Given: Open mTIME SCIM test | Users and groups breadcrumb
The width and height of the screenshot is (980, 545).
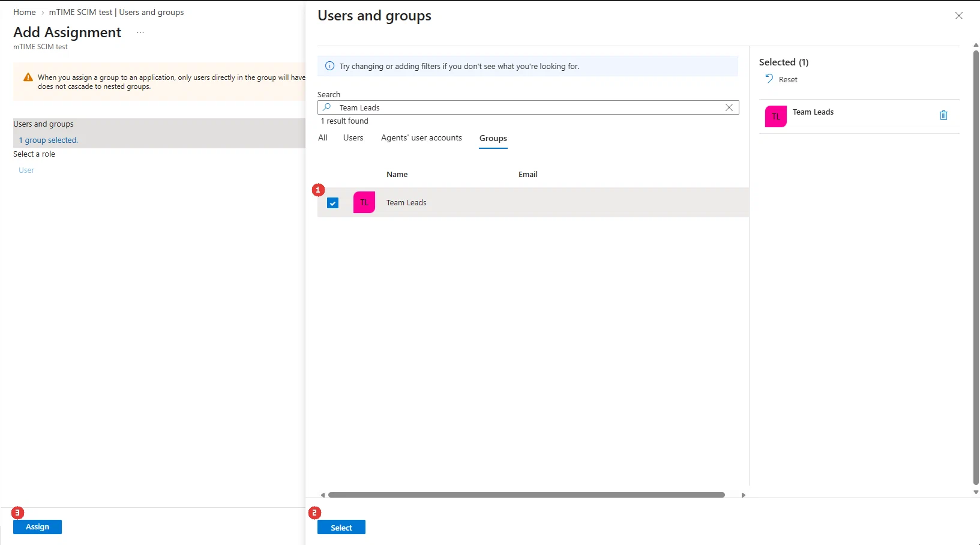Looking at the screenshot, I should click(x=116, y=12).
